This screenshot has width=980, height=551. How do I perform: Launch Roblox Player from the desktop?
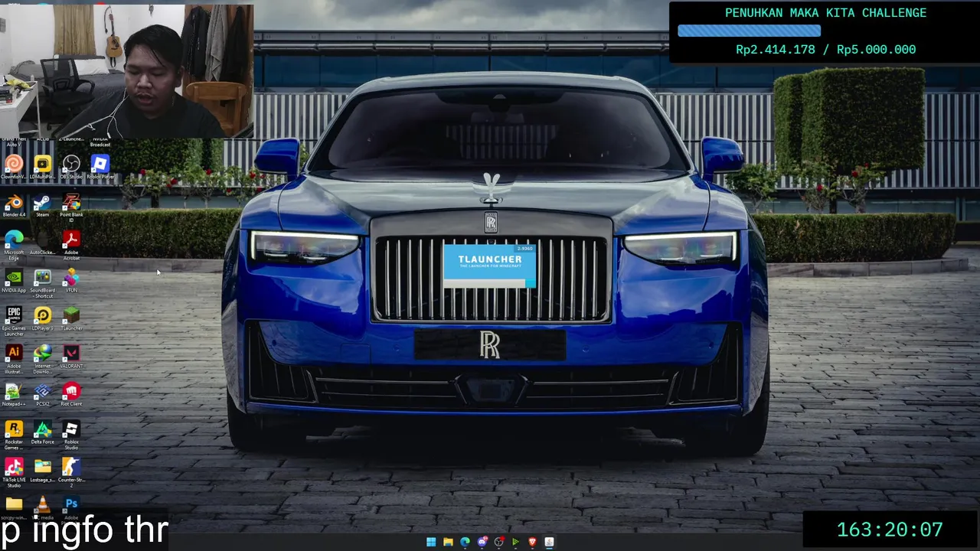point(100,166)
